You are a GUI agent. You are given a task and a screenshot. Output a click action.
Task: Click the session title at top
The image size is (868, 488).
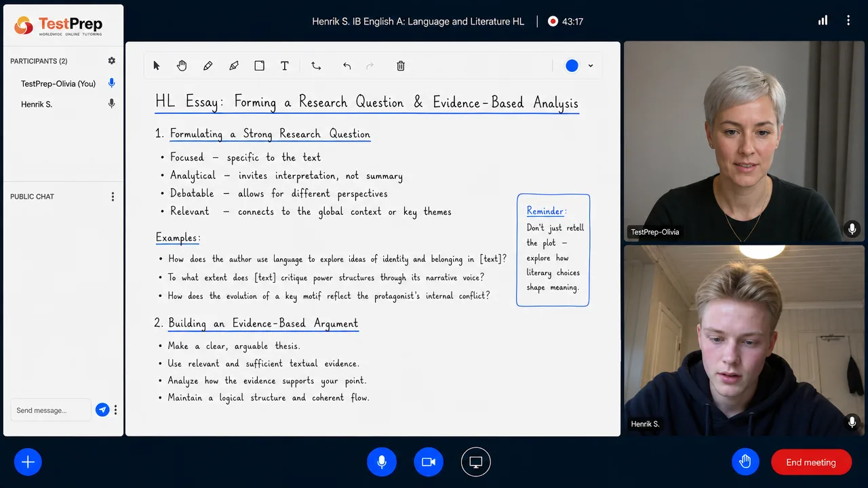pos(418,21)
